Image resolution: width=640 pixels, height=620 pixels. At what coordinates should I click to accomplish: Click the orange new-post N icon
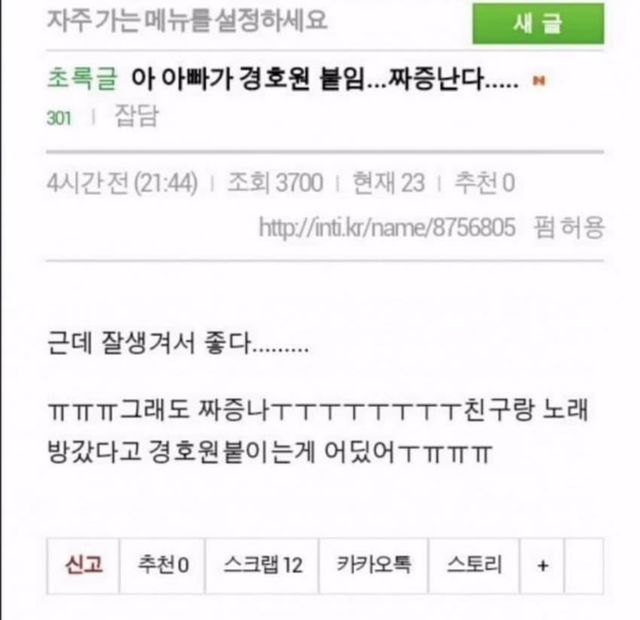(x=539, y=81)
